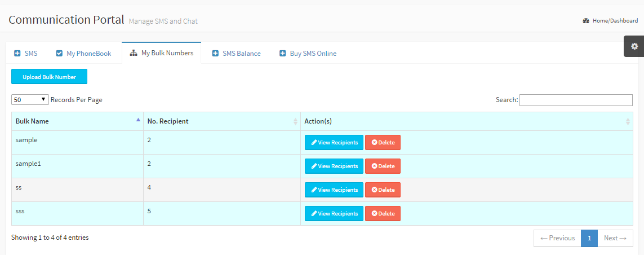Click the plus icon on Buy SMS Online
The width and height of the screenshot is (644, 255).
click(283, 54)
